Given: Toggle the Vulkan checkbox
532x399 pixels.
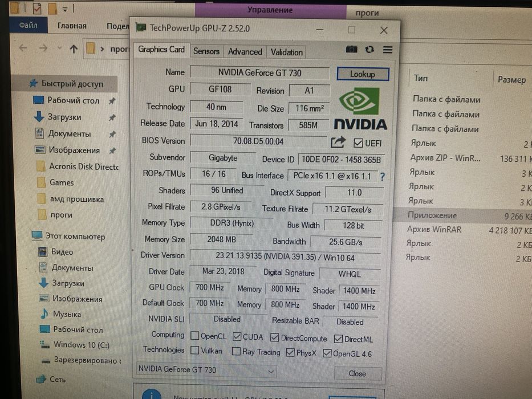Looking at the screenshot, I should point(195,350).
